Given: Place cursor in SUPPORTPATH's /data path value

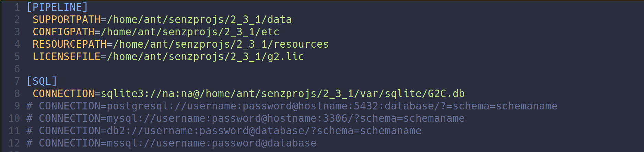Looking at the screenshot, I should tap(199, 20).
